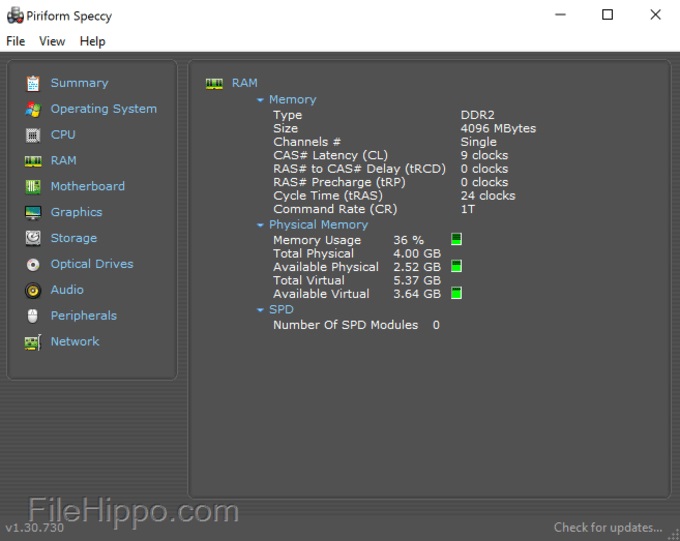Click the Total Virtual 5.37 GB value
Screen dimensions: 680x541
point(417,280)
